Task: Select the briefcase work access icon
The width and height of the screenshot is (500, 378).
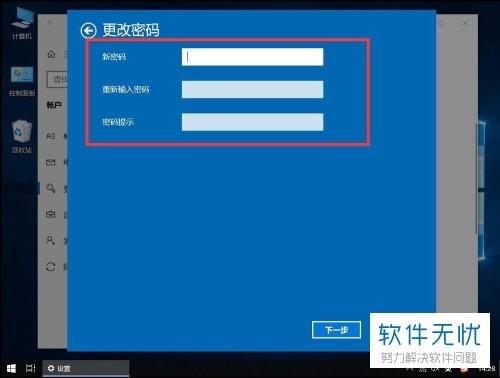Action: 51,214
